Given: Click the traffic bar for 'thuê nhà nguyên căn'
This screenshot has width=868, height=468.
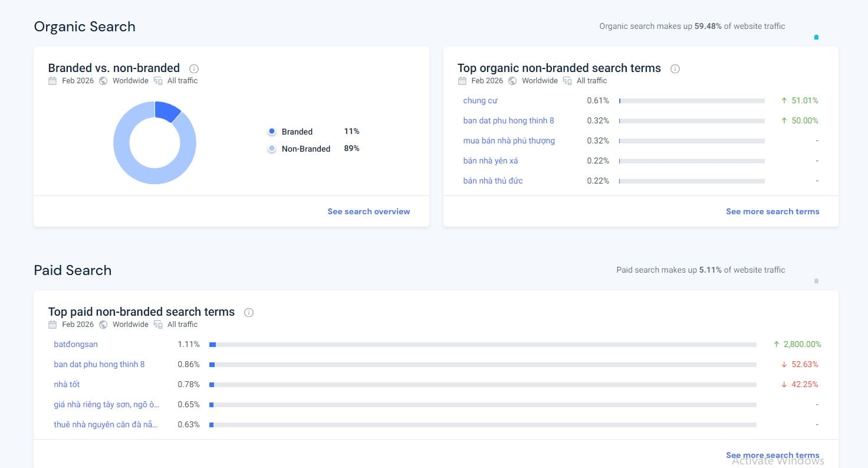Looking at the screenshot, I should [x=482, y=425].
